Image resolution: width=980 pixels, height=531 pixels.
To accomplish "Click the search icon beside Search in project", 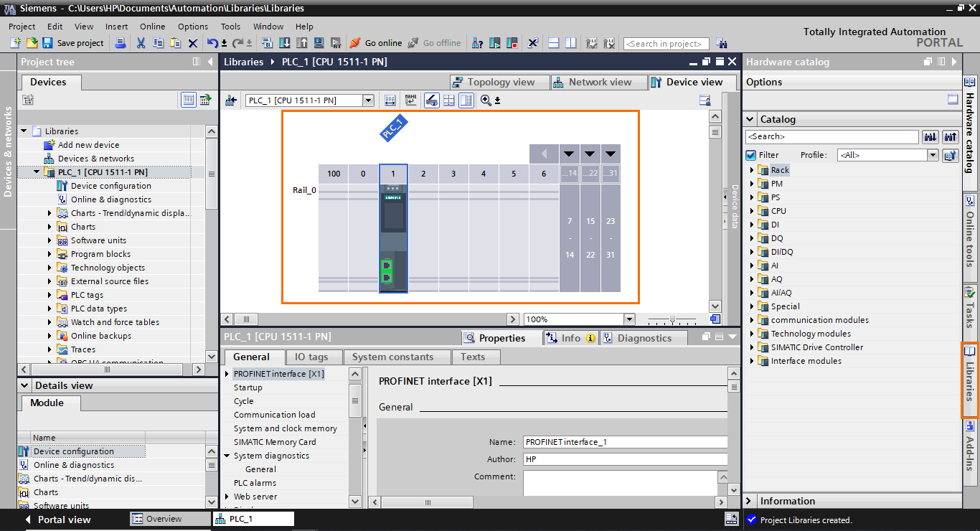I will (x=721, y=44).
